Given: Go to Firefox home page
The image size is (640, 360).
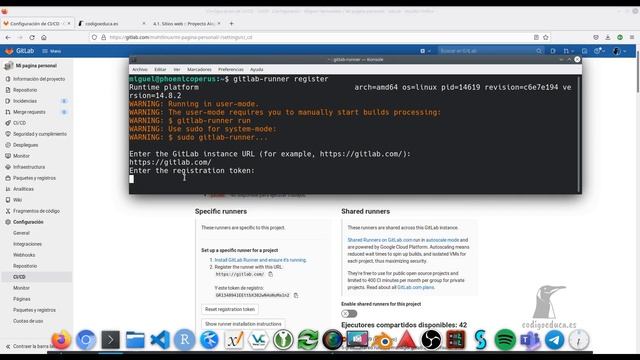Looking at the screenshot, I should (44, 37).
